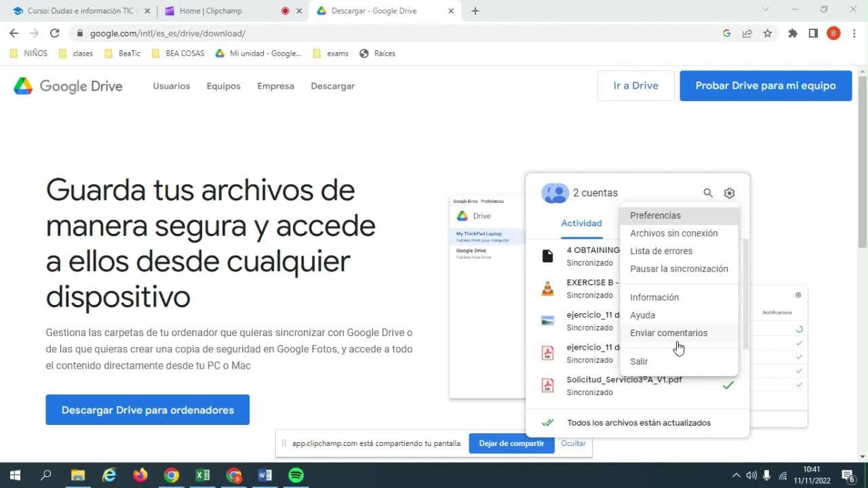The image size is (868, 488).
Task: Open File Explorer from the taskbar
Action: click(78, 475)
